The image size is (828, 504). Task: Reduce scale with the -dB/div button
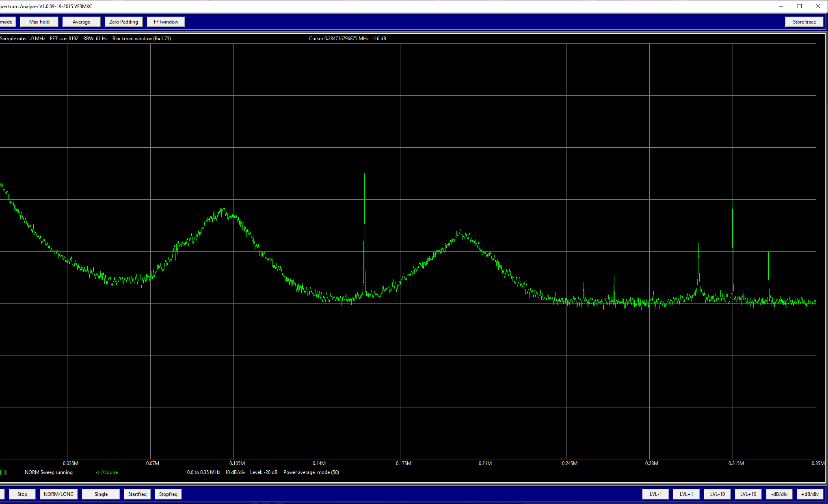click(779, 494)
